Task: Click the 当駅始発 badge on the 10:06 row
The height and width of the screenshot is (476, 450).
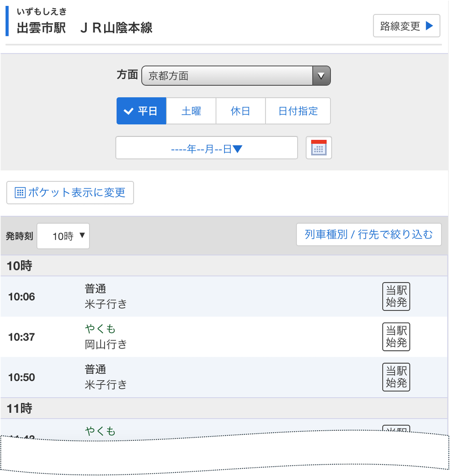Action: pos(396,296)
